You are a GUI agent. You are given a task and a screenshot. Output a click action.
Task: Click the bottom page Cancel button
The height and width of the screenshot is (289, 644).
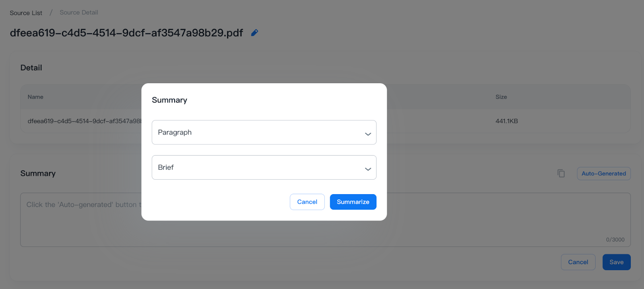[578, 262]
